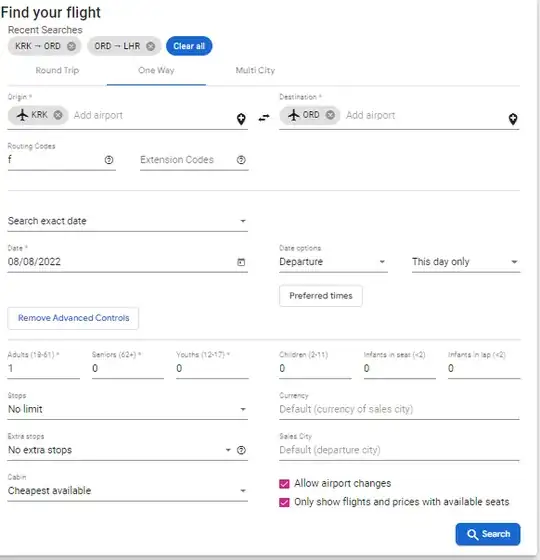This screenshot has height=560, width=540.
Task: Switch to the Round Trip tab
Action: [x=57, y=71]
